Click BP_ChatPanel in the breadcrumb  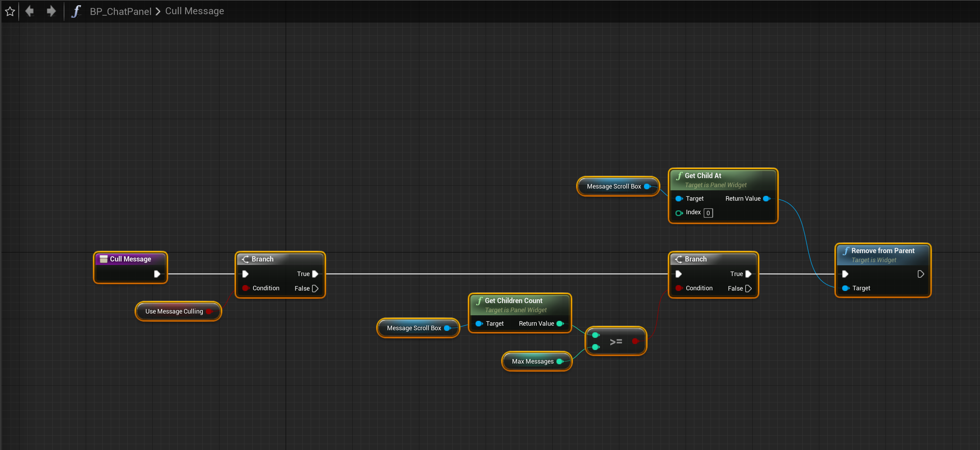[x=120, y=11]
